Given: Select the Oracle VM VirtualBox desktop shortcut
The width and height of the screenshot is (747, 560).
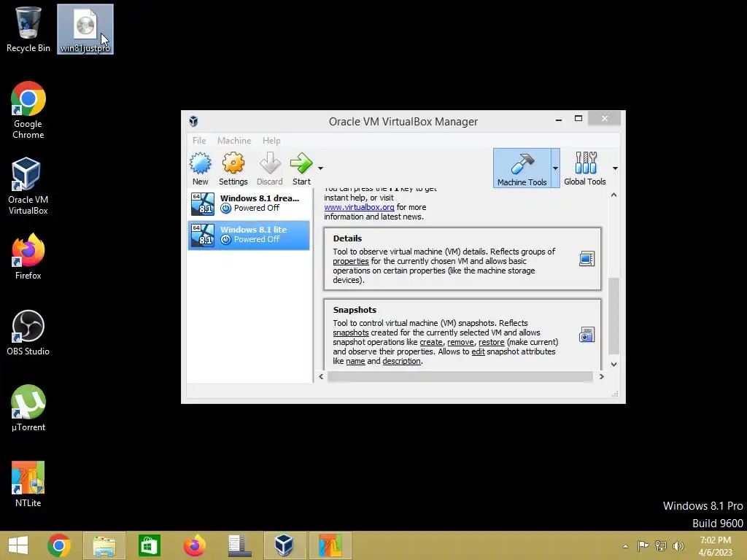Looking at the screenshot, I should 28,186.
